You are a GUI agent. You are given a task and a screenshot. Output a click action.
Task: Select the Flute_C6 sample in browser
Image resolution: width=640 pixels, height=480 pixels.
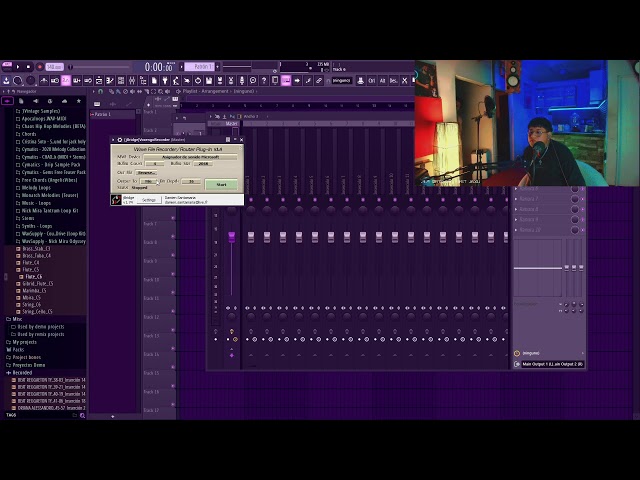coord(33,277)
